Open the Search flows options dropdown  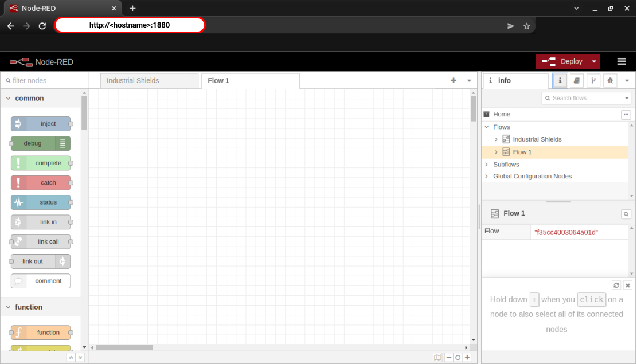(627, 99)
